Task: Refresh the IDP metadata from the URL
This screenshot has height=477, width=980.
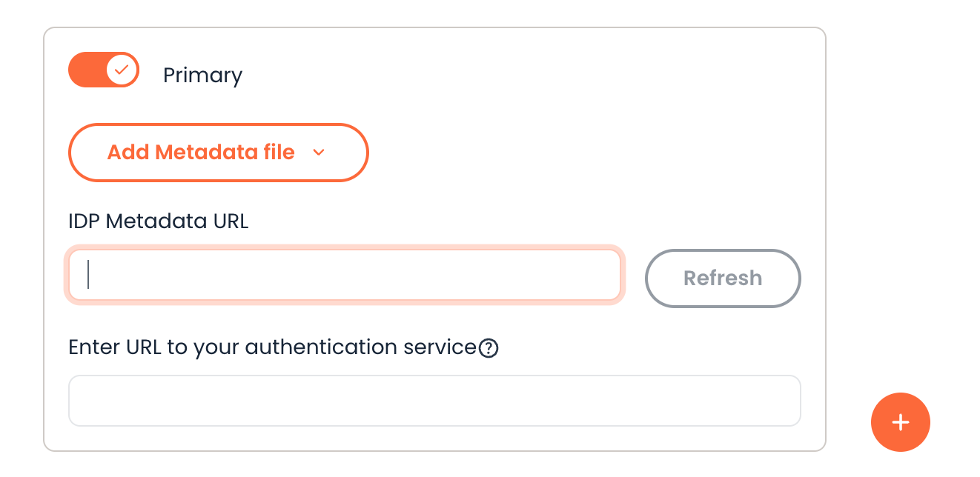Action: pos(723,278)
